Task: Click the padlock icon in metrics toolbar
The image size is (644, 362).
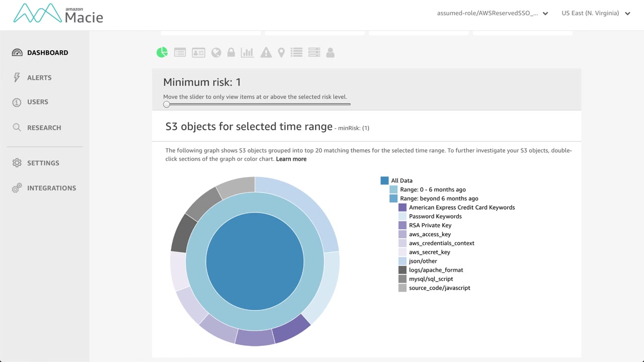Action: [231, 52]
